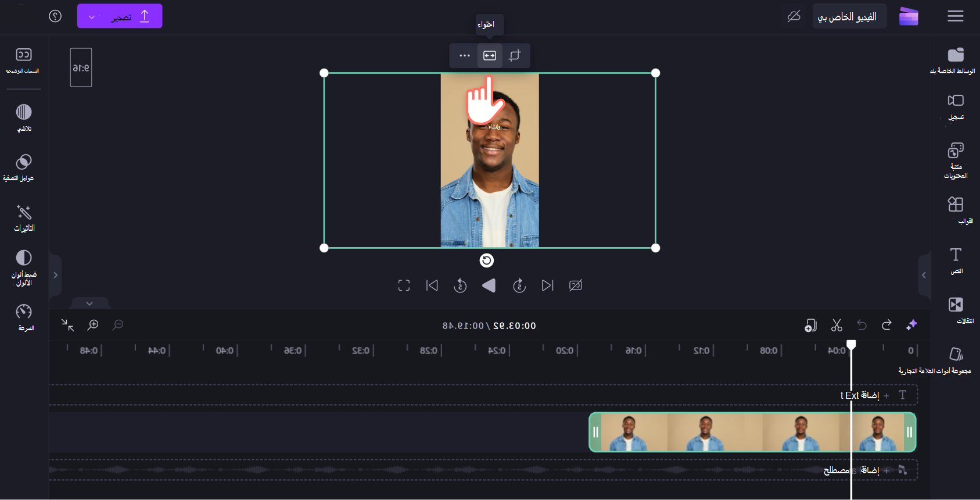
Task: Click the left trim handle of the clip
Action: point(595,432)
